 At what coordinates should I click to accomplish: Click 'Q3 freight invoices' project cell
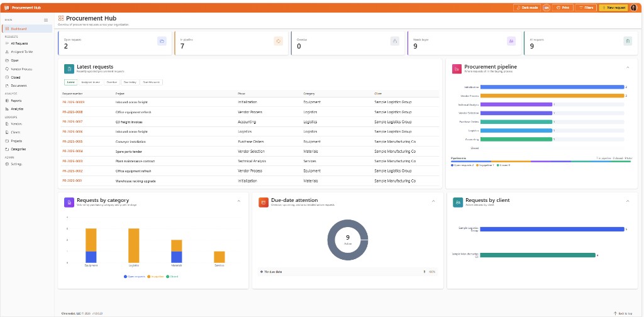128,122
